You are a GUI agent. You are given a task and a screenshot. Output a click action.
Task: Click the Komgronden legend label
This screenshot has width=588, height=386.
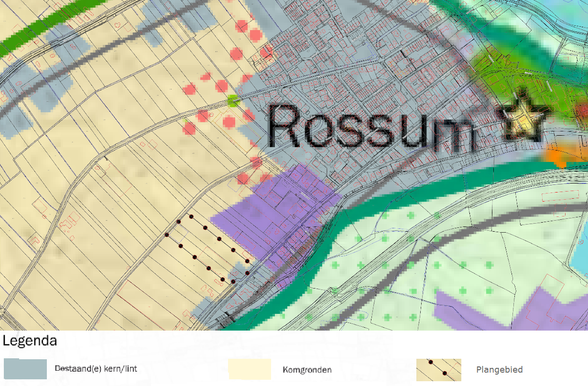(307, 370)
